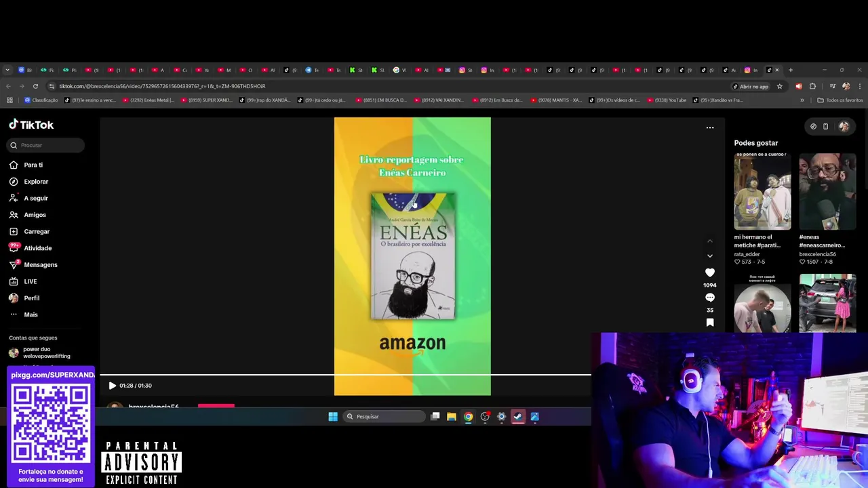Screen dimensions: 868x488
Task: Open the Para ti feed
Action: [x=33, y=165]
